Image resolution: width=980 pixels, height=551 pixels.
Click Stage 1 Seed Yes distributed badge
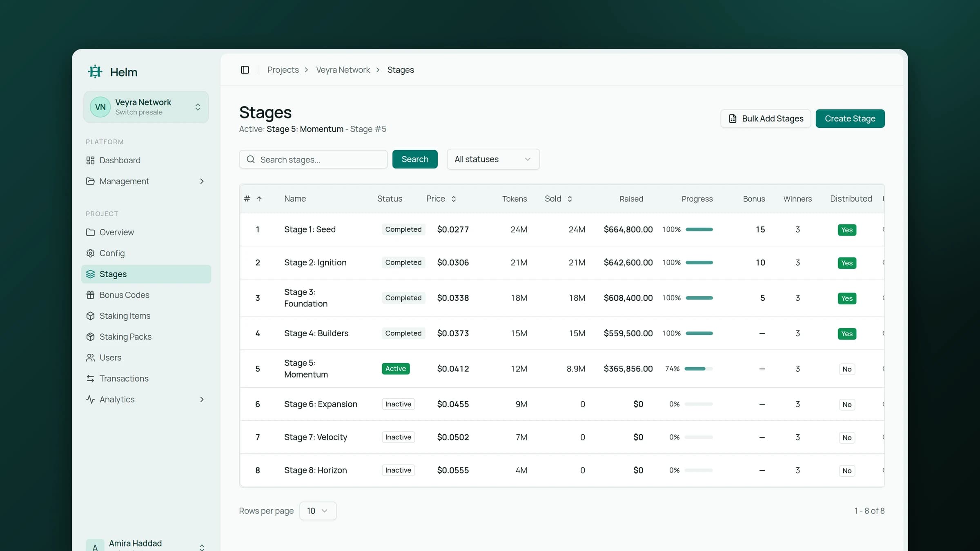pyautogui.click(x=847, y=230)
